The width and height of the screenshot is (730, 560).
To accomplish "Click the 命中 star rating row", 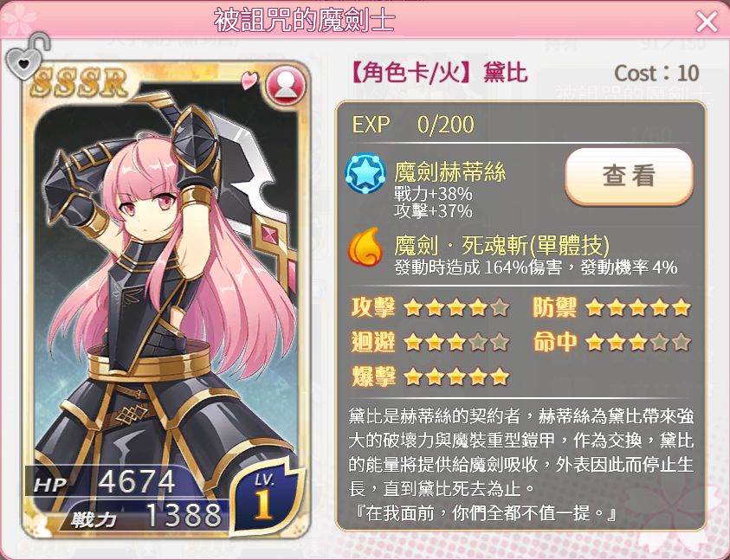I will click(x=611, y=342).
